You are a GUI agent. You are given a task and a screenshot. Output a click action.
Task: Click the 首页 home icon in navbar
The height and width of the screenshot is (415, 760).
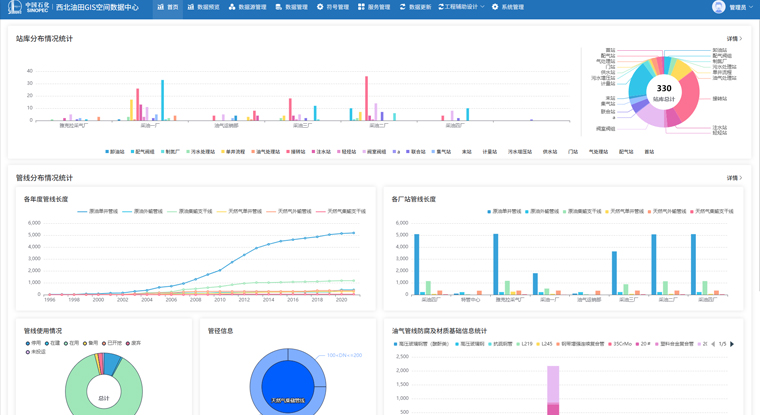pos(160,7)
